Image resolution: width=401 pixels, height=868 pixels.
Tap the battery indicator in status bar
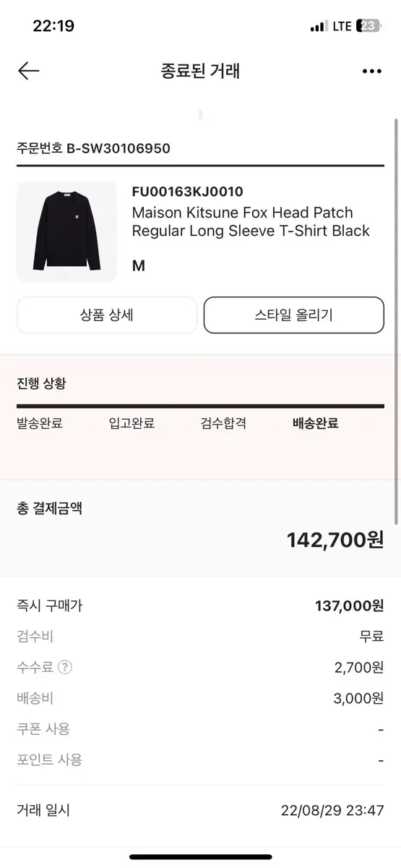(368, 26)
